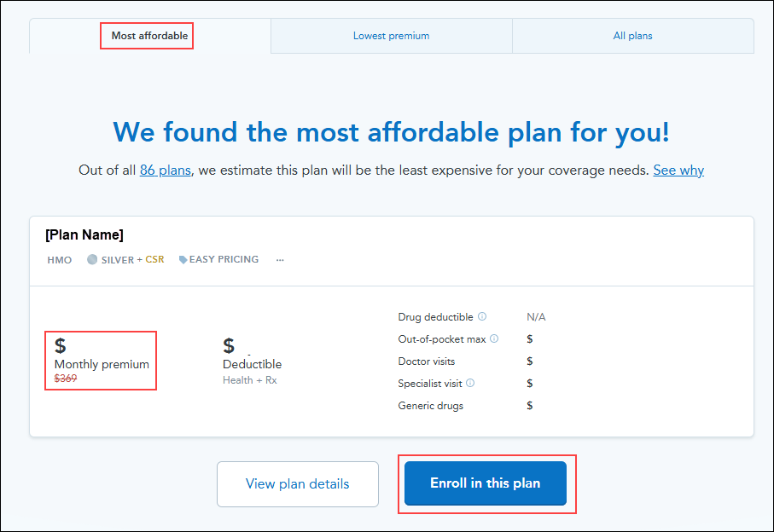Click the Generic drugs row label
774x532 pixels.
click(x=431, y=406)
